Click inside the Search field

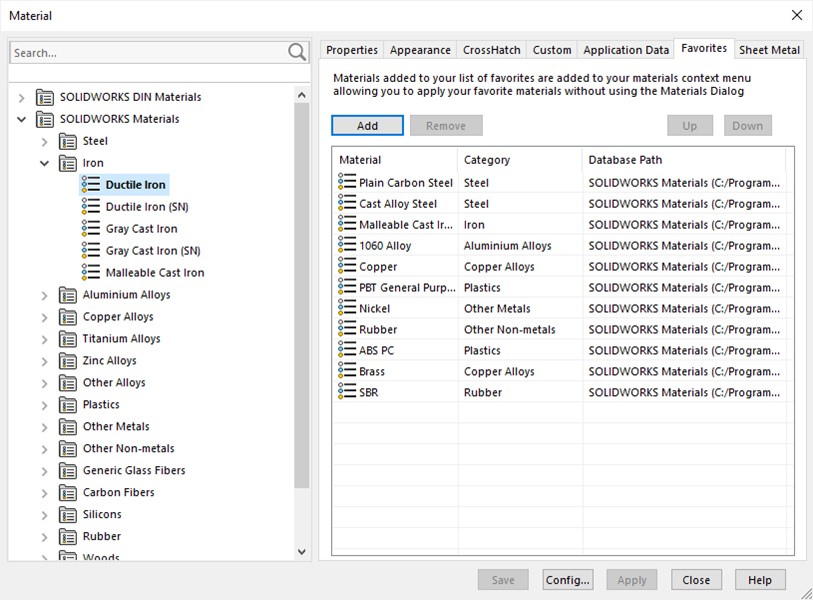[x=150, y=51]
